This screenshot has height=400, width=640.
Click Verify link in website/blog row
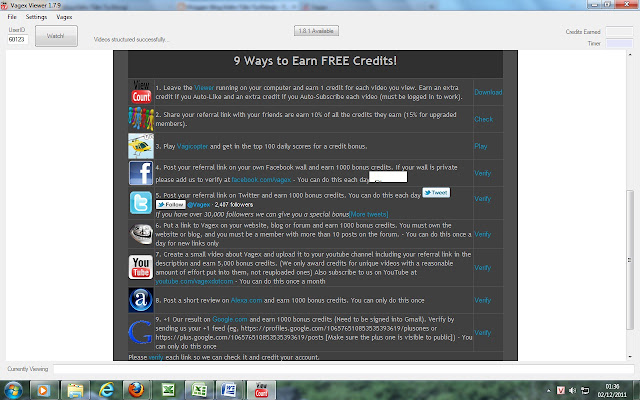482,234
